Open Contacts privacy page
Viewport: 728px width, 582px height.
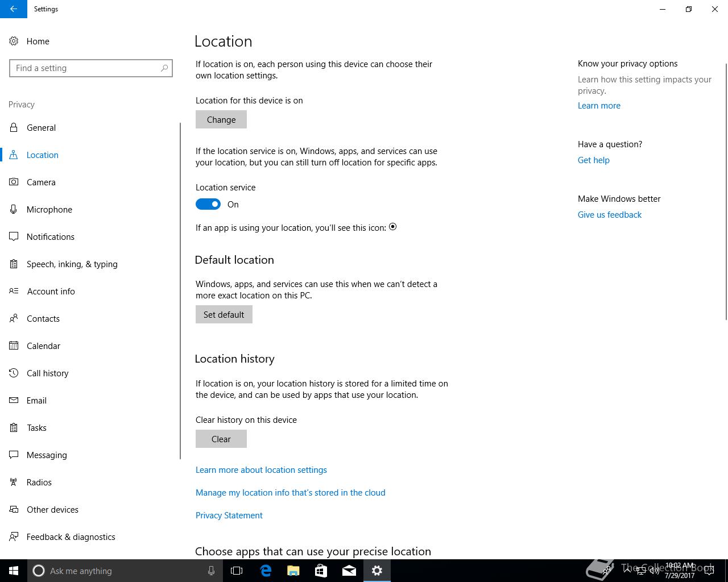pos(91,318)
